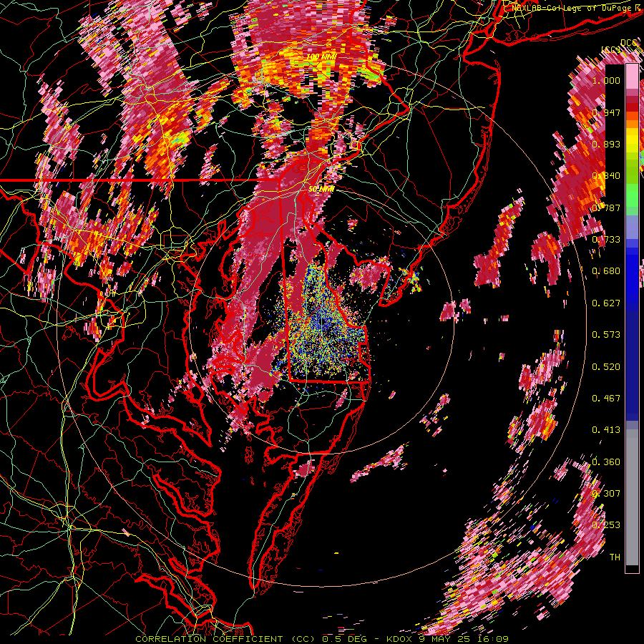Click the 0.680 scale label
Image resolution: width=644 pixels, height=644 pixels.
[606, 271]
